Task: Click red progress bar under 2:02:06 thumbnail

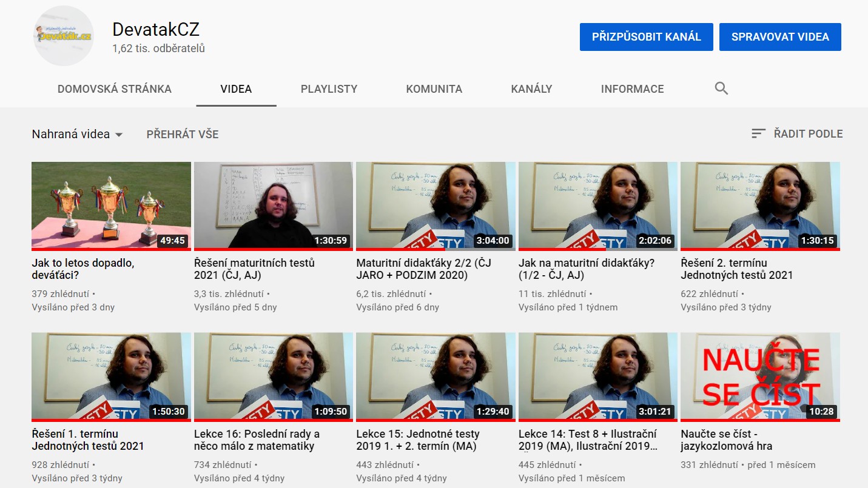Action: point(562,249)
